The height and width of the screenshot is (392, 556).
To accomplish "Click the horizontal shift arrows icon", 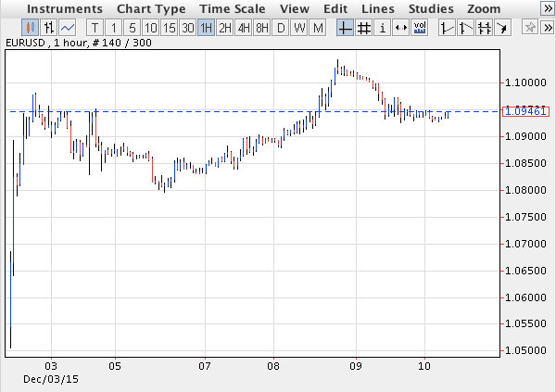I will [x=400, y=28].
